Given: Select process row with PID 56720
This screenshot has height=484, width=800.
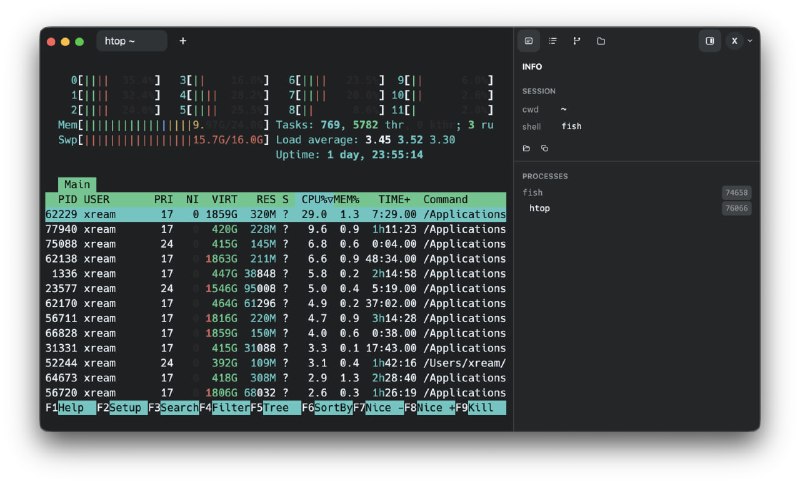Looking at the screenshot, I should pyautogui.click(x=276, y=393).
